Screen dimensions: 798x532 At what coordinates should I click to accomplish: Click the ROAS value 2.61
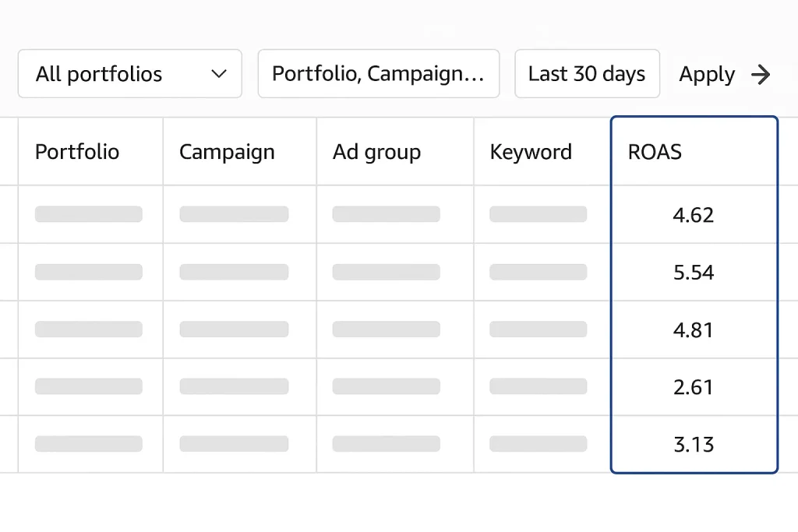point(693,387)
